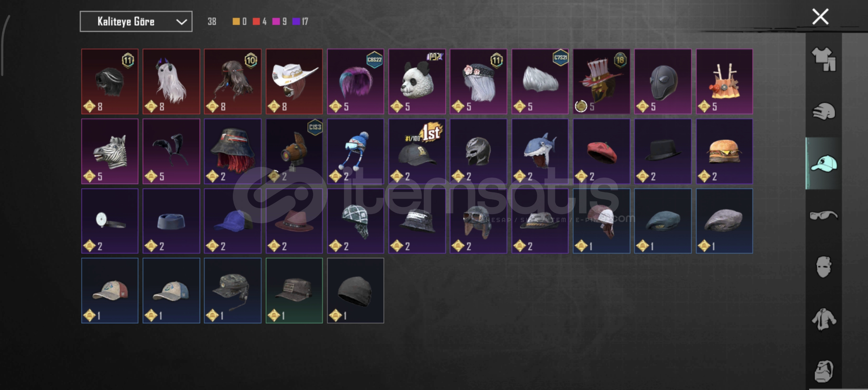Select the panda head item

[x=417, y=82]
